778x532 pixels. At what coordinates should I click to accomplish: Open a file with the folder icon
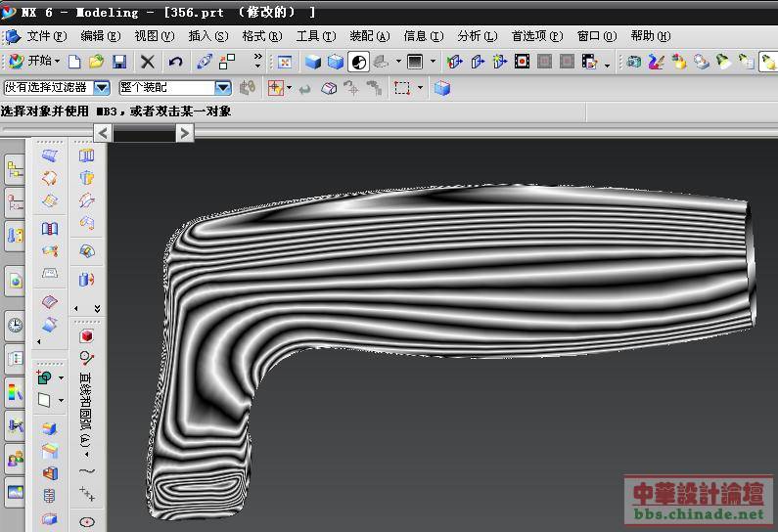click(x=96, y=62)
